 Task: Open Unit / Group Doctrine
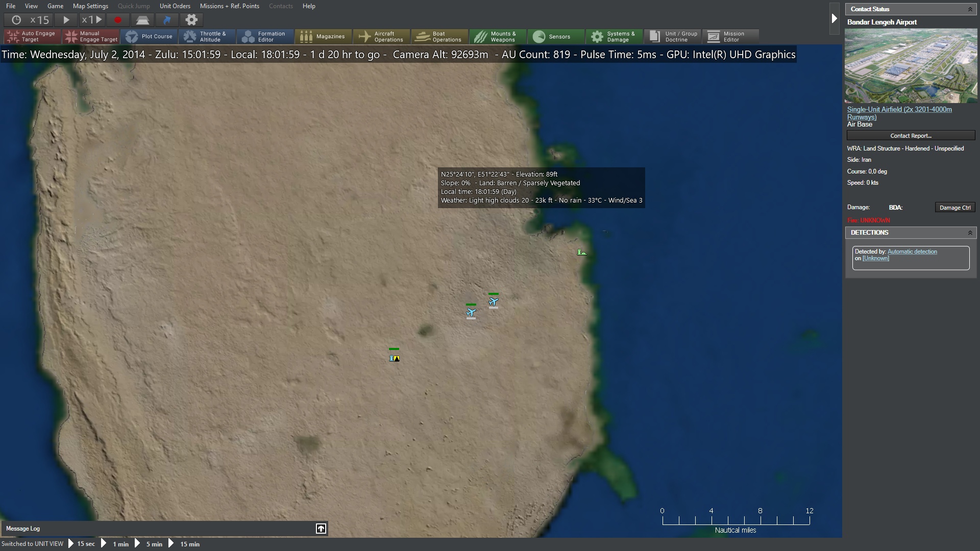(673, 37)
